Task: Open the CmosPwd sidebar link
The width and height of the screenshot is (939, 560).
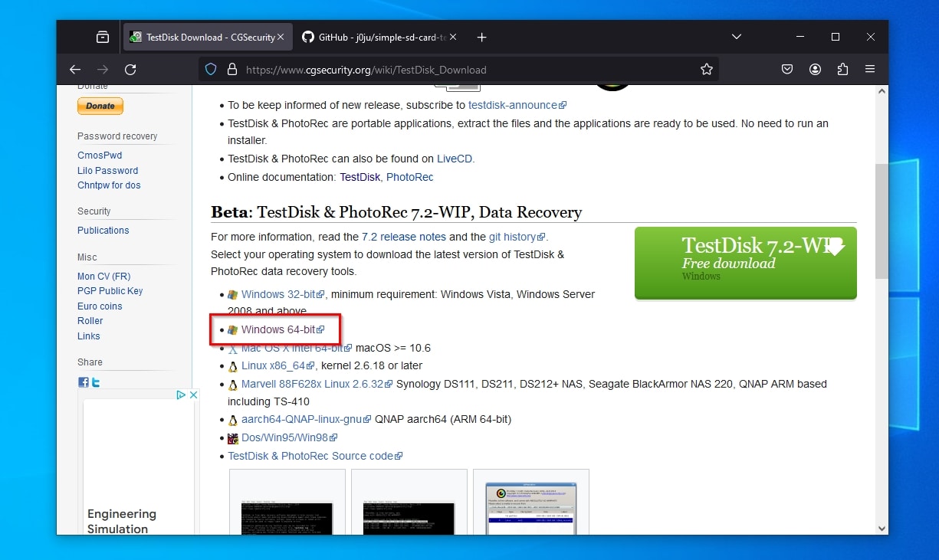Action: [x=100, y=156]
